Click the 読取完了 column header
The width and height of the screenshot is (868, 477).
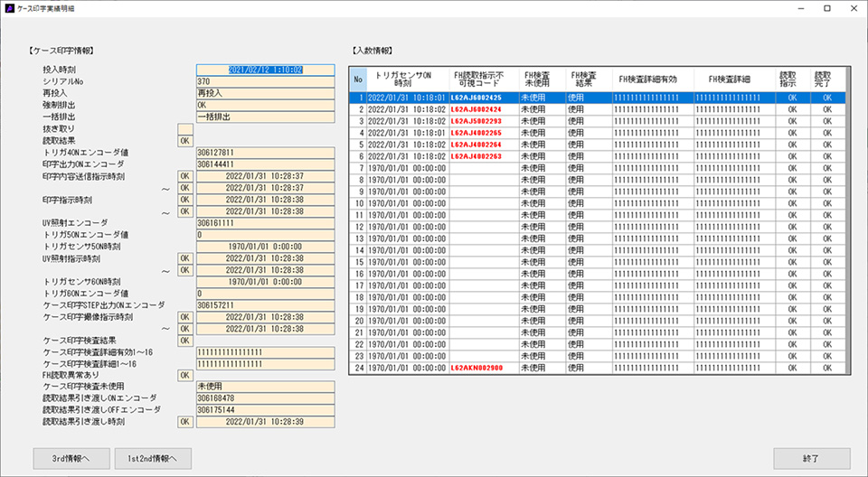(826, 79)
